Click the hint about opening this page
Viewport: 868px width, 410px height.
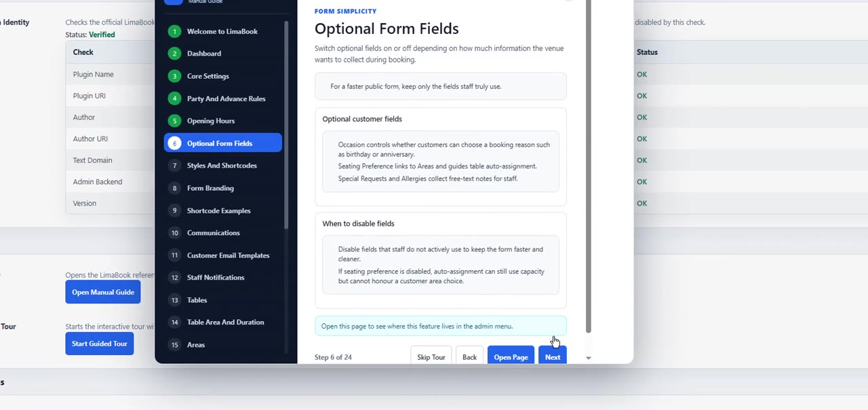point(441,327)
